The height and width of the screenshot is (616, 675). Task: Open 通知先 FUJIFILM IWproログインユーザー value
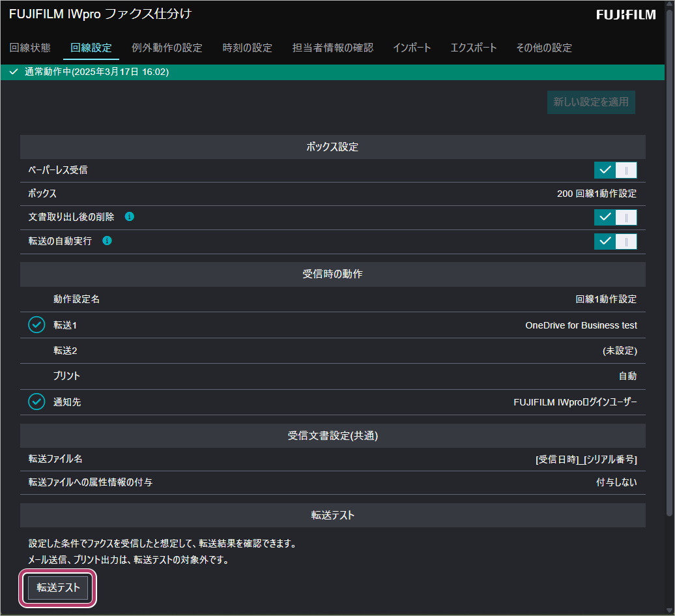click(575, 402)
